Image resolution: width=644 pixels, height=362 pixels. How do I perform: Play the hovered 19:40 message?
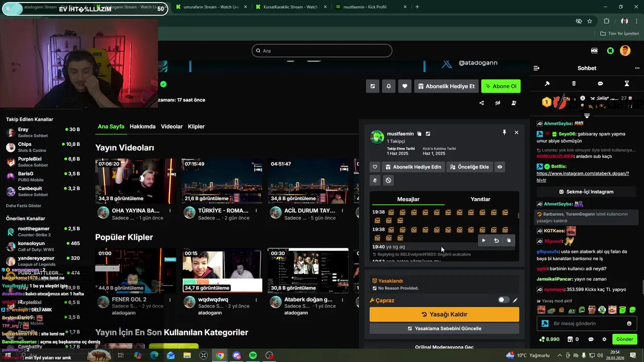[x=484, y=240]
